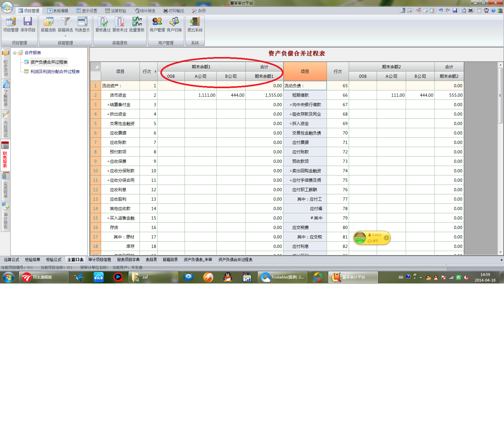
Task: Click the shirt skin-theme icon
Action: [486, 10]
